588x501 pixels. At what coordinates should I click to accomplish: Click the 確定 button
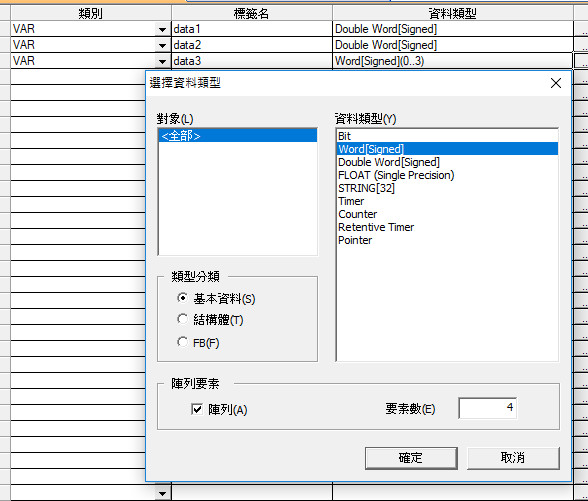pos(411,458)
